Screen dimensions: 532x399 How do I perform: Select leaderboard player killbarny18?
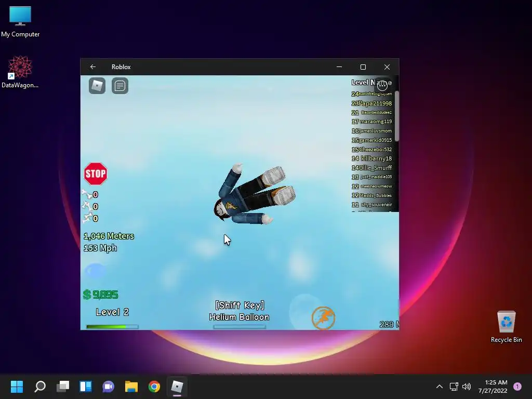(x=376, y=158)
